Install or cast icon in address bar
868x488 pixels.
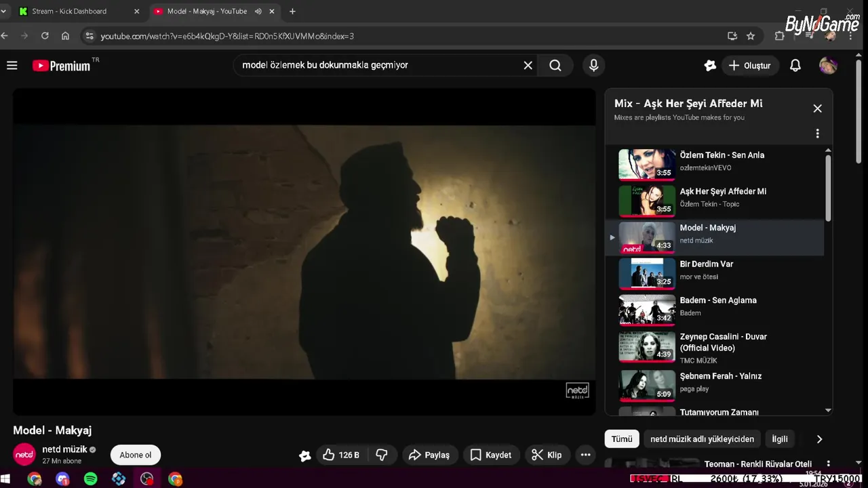tap(732, 36)
